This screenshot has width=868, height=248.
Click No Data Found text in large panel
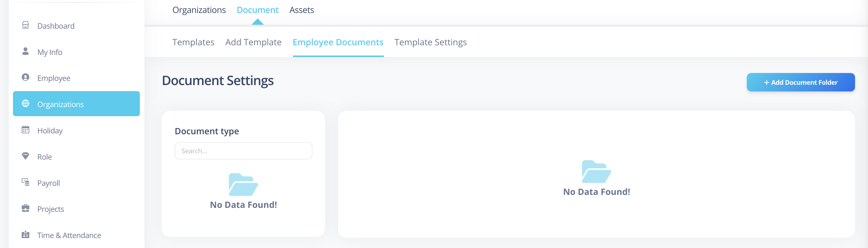(596, 192)
